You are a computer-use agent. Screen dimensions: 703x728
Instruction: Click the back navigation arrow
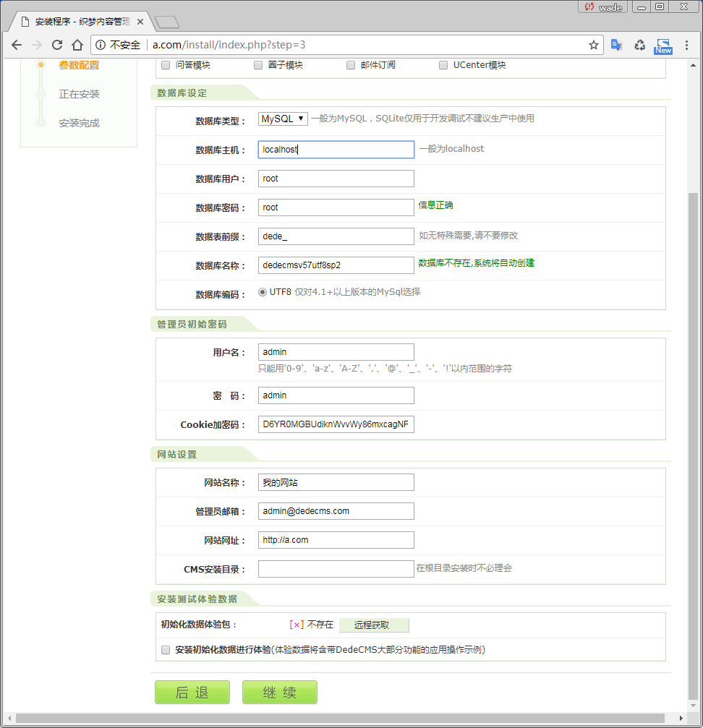(x=17, y=45)
